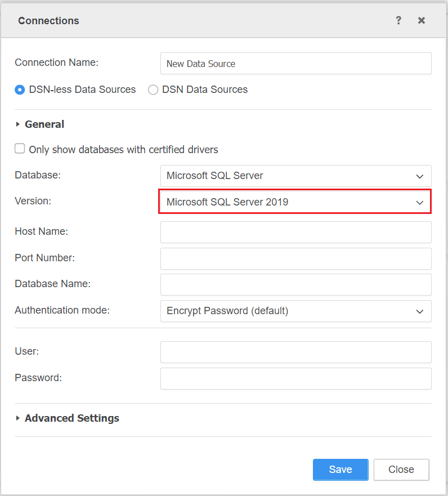Image resolution: width=448 pixels, height=496 pixels.
Task: Enable only show certified drivers checkbox
Action: (x=20, y=149)
